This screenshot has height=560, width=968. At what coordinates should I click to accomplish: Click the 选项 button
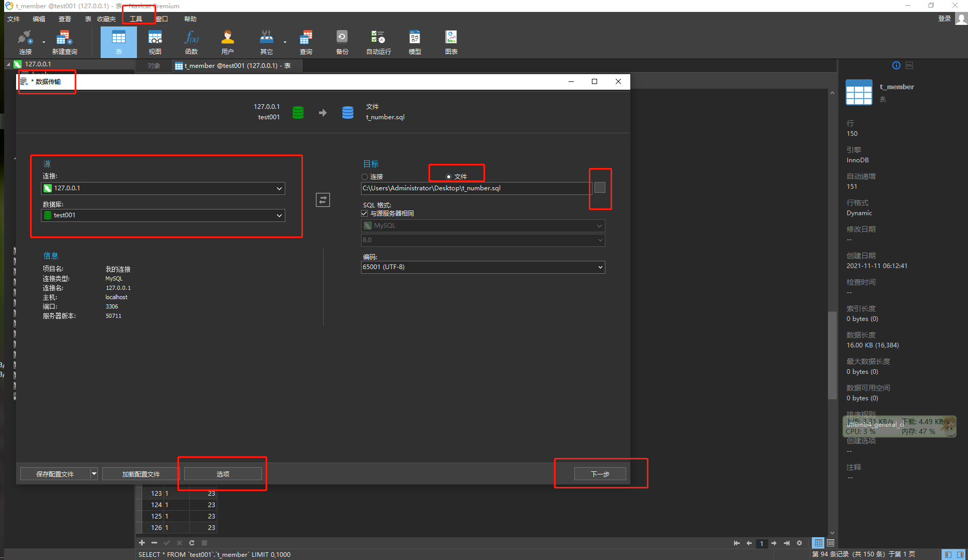223,474
